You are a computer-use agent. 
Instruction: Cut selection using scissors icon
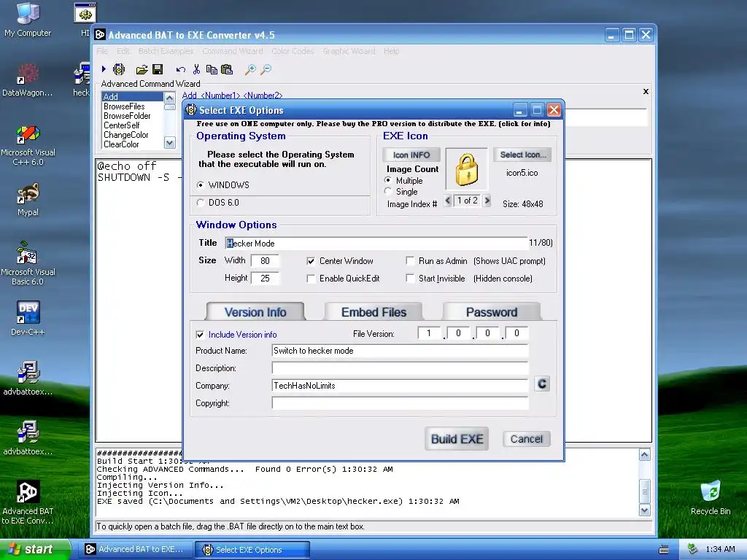[196, 69]
